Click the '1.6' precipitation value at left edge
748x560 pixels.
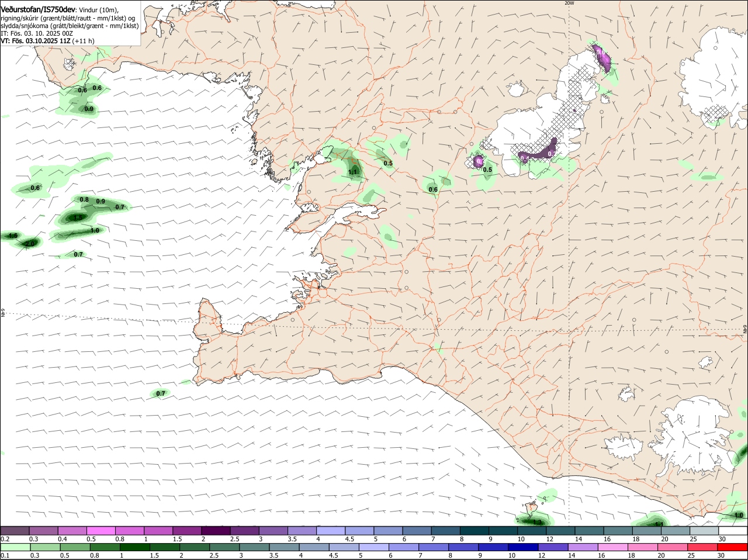click(x=13, y=236)
